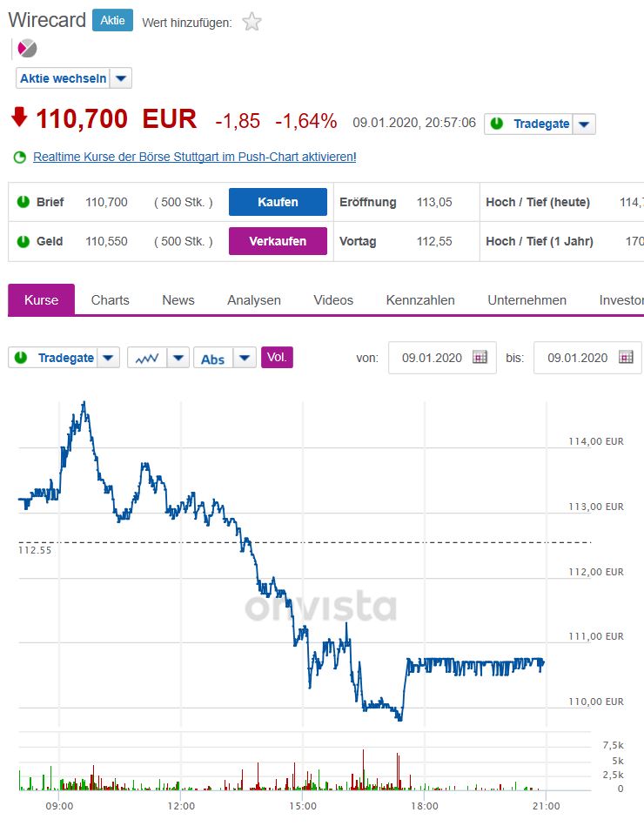Switch to the Charts tab
The height and width of the screenshot is (826, 644).
pos(110,299)
